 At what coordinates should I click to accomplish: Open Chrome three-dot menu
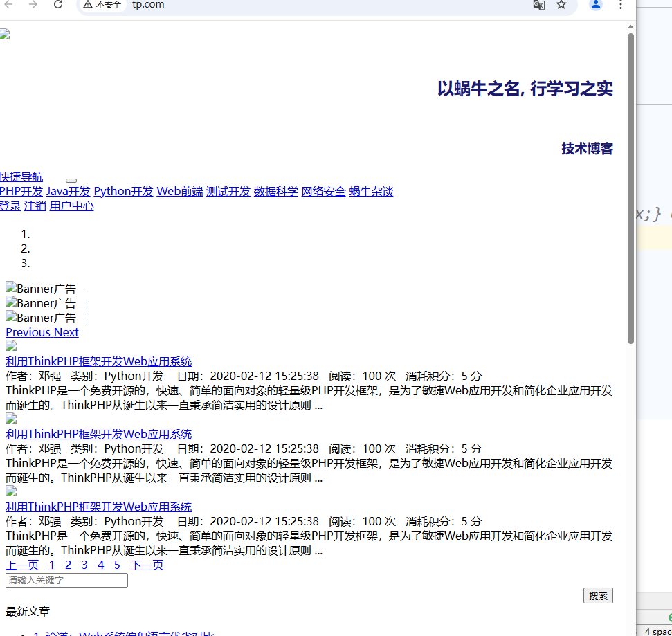(621, 5)
